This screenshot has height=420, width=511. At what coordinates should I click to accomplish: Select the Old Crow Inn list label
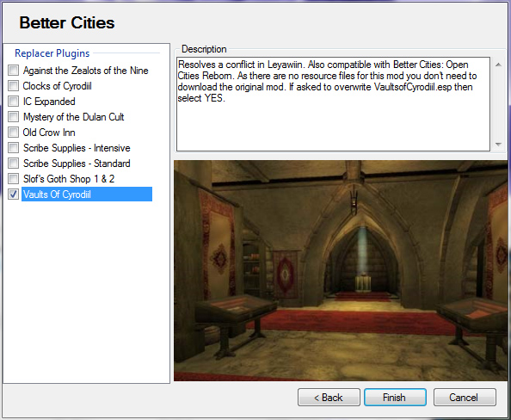tap(49, 133)
